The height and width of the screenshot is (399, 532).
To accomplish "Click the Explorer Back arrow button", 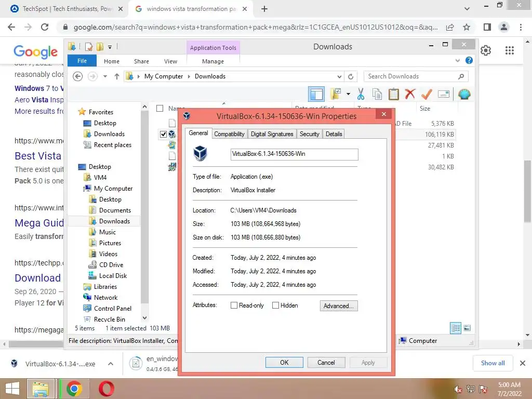I will [x=78, y=76].
